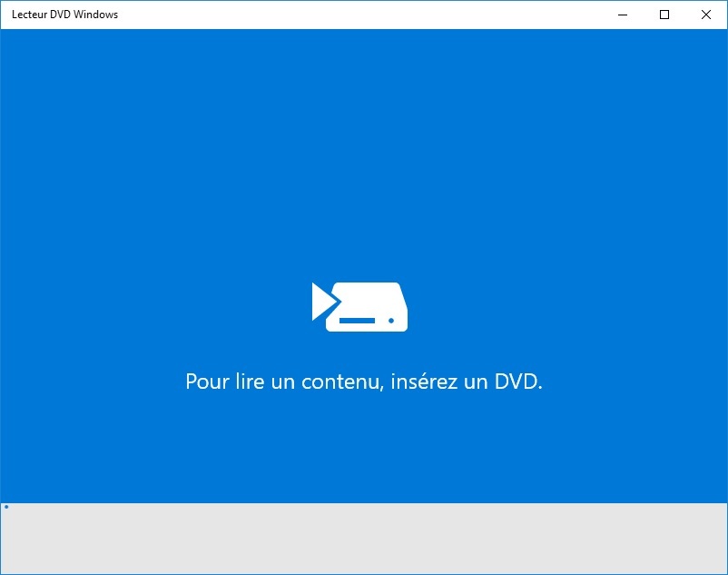728x575 pixels.
Task: Close the Lecteur DVD Windows window
Action: tap(706, 15)
